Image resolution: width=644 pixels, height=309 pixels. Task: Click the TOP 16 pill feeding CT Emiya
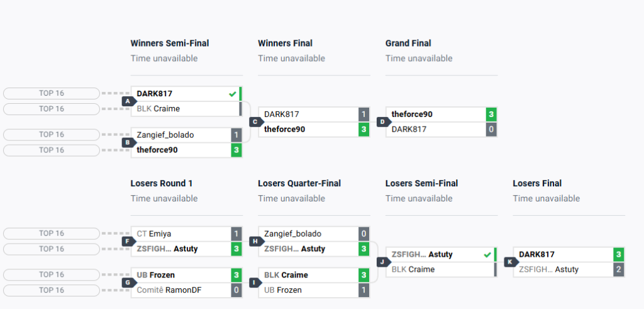(52, 233)
